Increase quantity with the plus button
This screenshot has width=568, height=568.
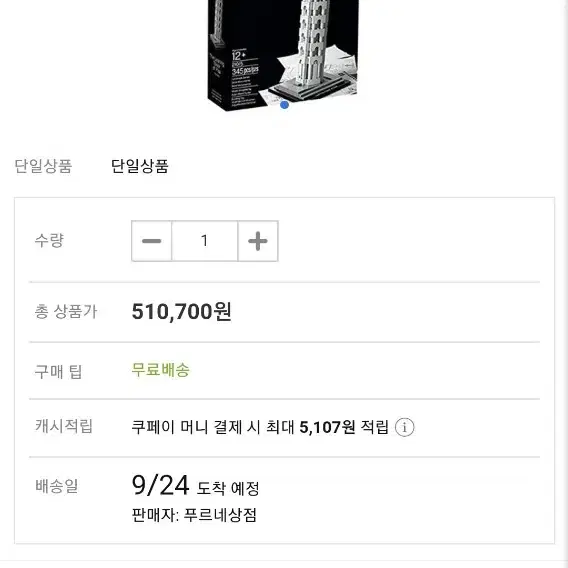[x=258, y=241]
